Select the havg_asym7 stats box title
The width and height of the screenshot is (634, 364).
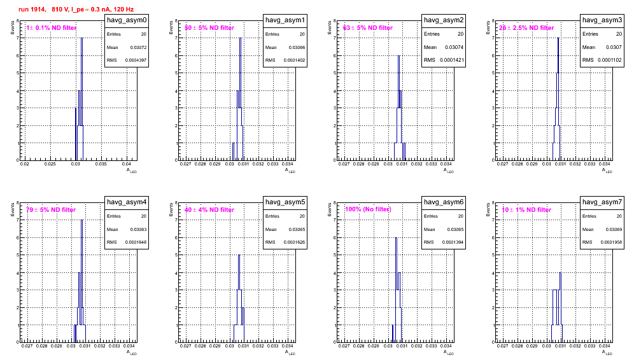pos(602,202)
